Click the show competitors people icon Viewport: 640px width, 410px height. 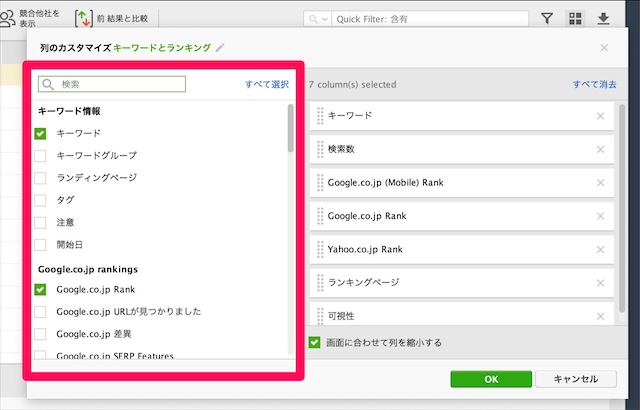click(7, 19)
